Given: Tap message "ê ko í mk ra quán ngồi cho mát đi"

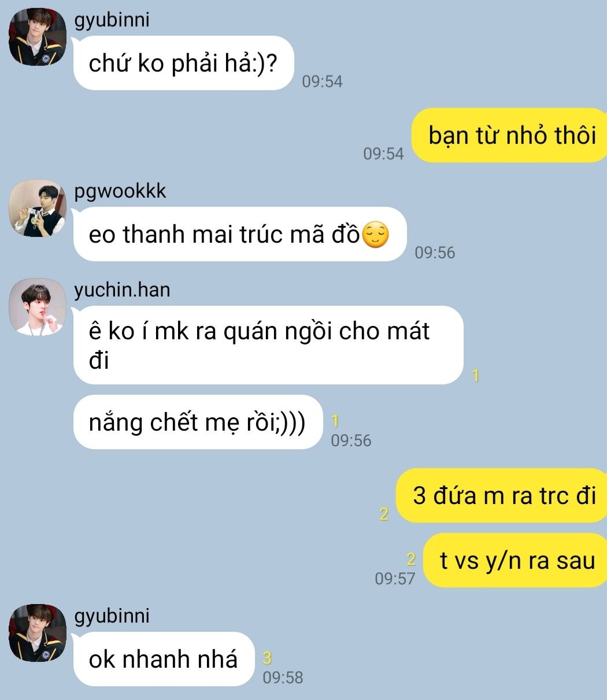Looking at the screenshot, I should 268,345.
